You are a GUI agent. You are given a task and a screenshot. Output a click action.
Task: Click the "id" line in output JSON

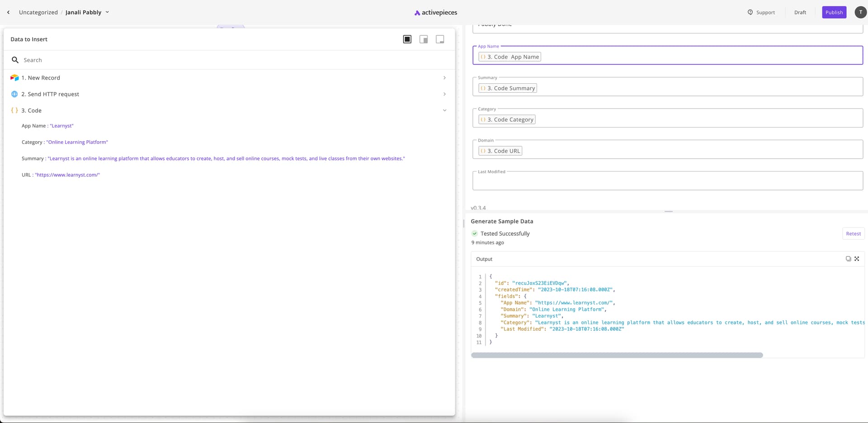(532, 283)
